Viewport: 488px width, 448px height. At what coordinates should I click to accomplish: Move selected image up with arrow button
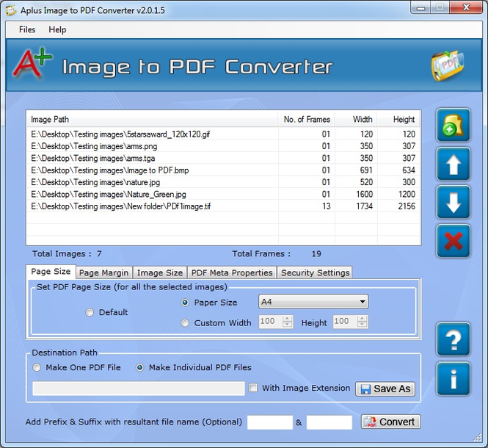pyautogui.click(x=454, y=165)
